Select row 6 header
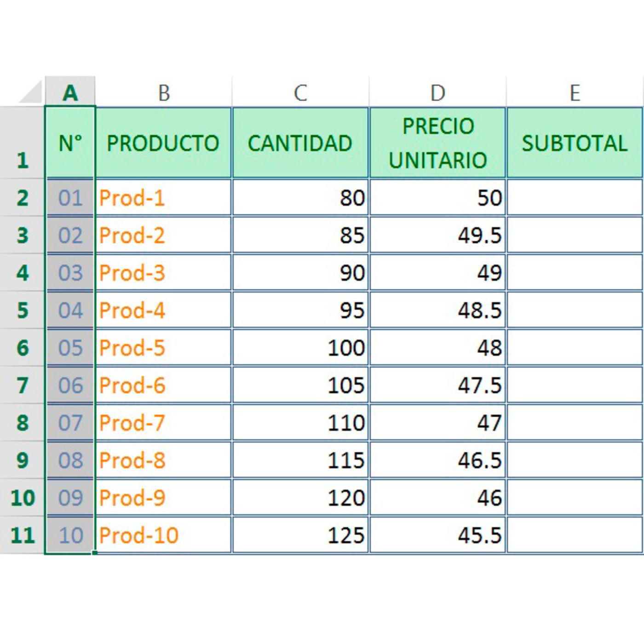 click(x=22, y=348)
